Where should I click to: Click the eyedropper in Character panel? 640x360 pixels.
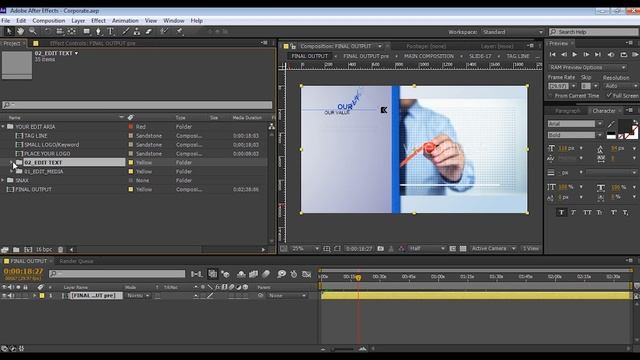click(611, 124)
